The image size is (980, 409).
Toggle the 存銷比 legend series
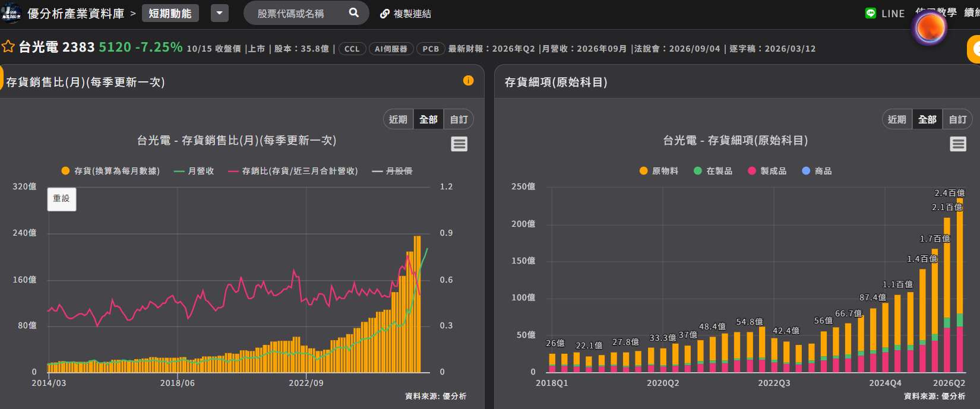coord(293,171)
